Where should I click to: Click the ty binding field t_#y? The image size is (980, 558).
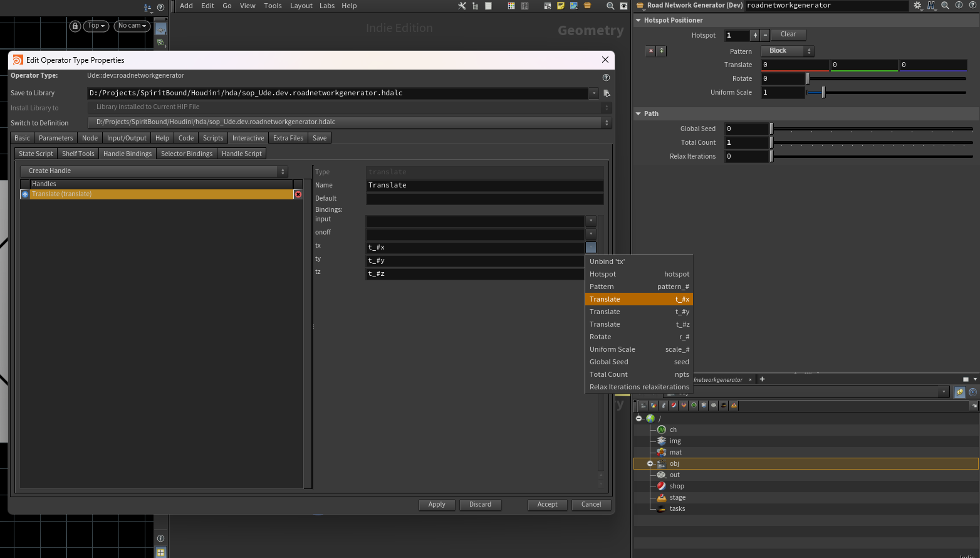pos(476,261)
